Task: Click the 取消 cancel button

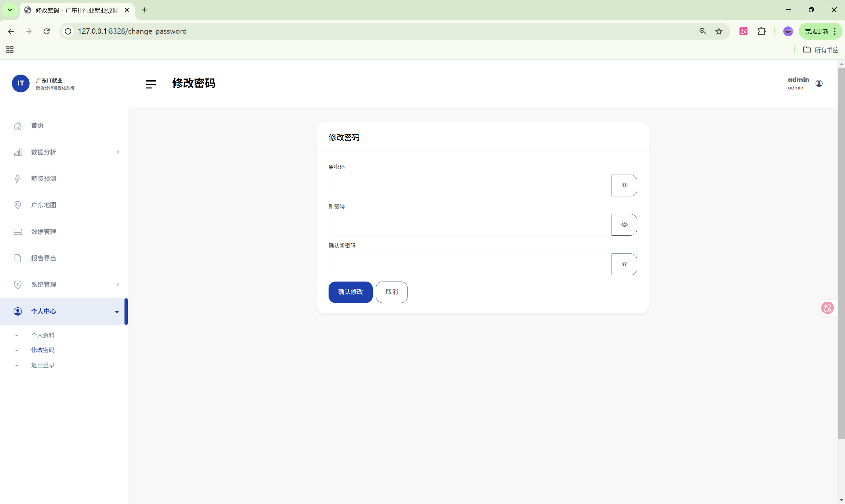Action: click(x=391, y=292)
